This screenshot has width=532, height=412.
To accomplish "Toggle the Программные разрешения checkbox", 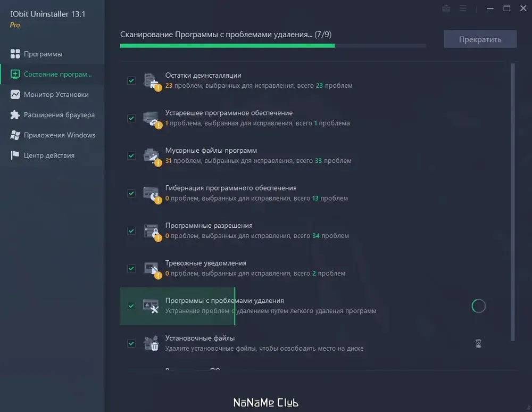I will [131, 231].
